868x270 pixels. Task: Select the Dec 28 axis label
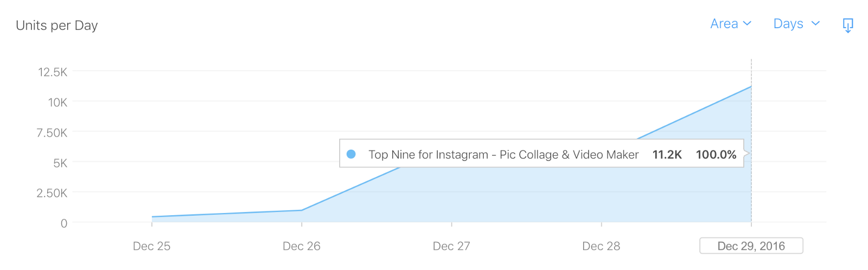(x=601, y=246)
